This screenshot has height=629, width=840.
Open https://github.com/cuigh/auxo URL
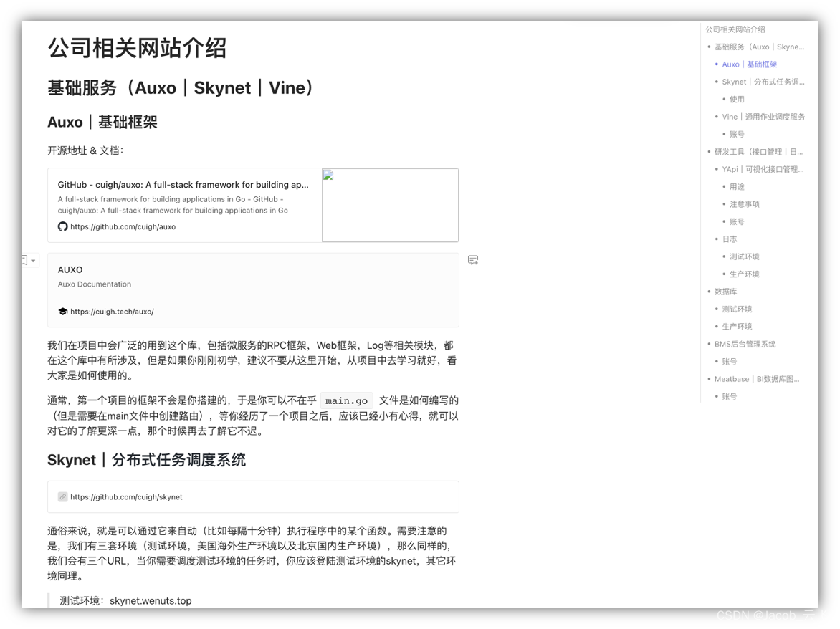[x=123, y=226]
